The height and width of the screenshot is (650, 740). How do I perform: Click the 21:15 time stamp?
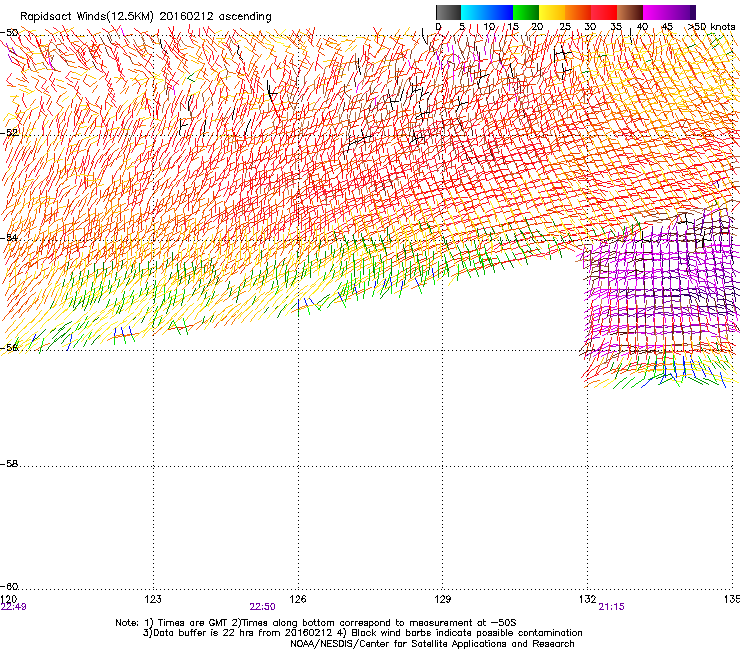(612, 607)
